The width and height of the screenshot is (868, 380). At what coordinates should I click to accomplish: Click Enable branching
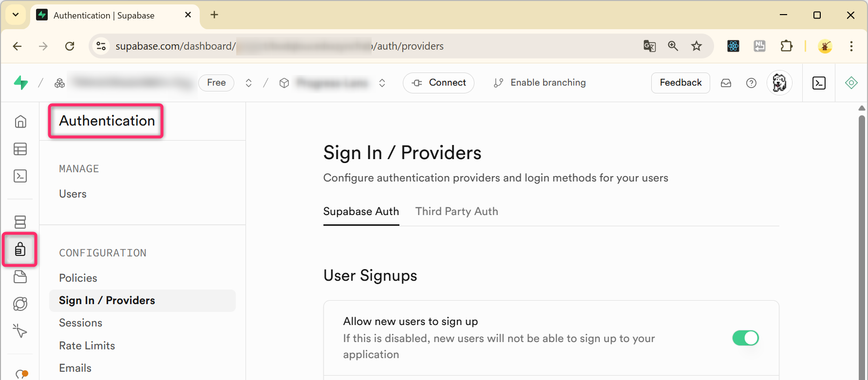(x=540, y=83)
